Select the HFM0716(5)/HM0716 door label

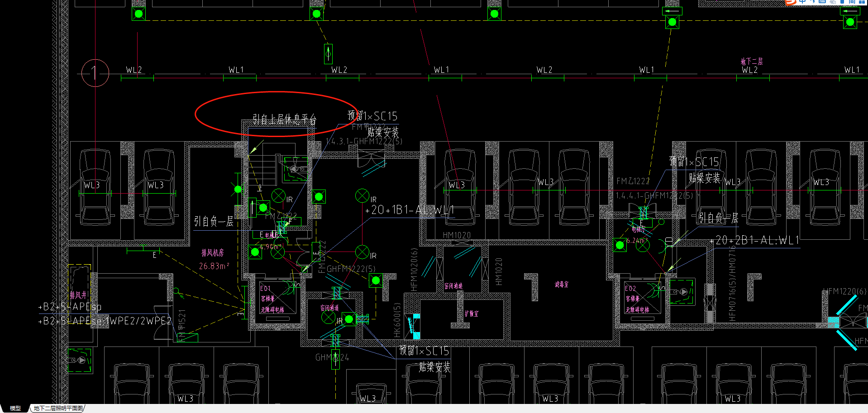click(x=732, y=284)
